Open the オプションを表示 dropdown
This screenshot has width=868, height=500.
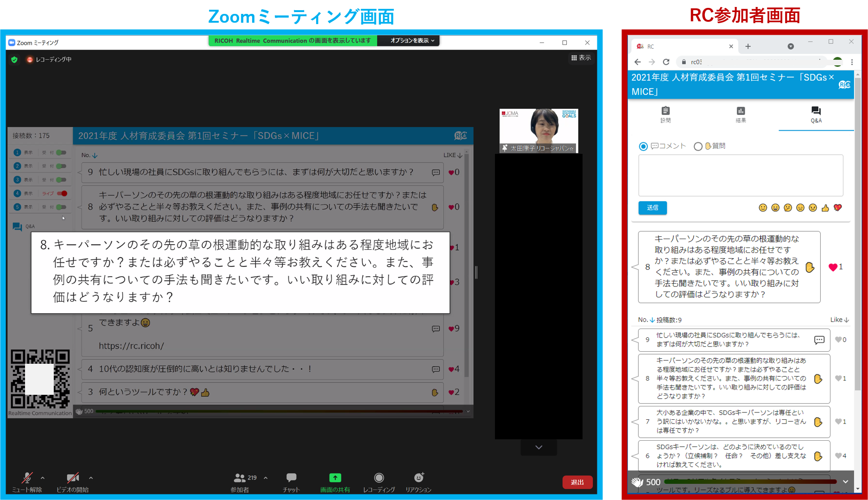tap(412, 41)
